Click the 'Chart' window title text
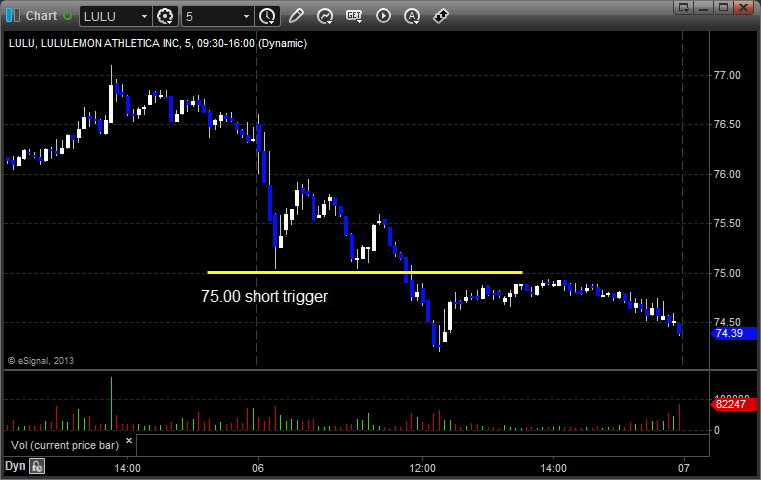The height and width of the screenshot is (480, 761). tap(41, 16)
